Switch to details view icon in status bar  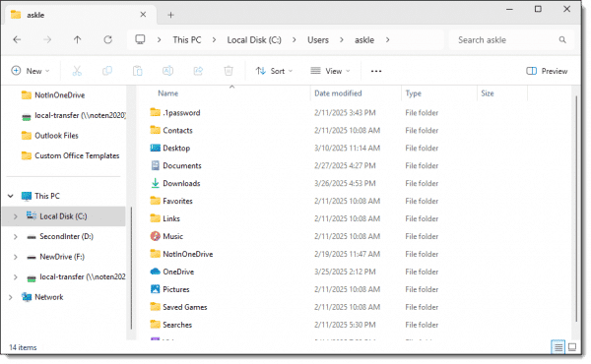coord(558,346)
